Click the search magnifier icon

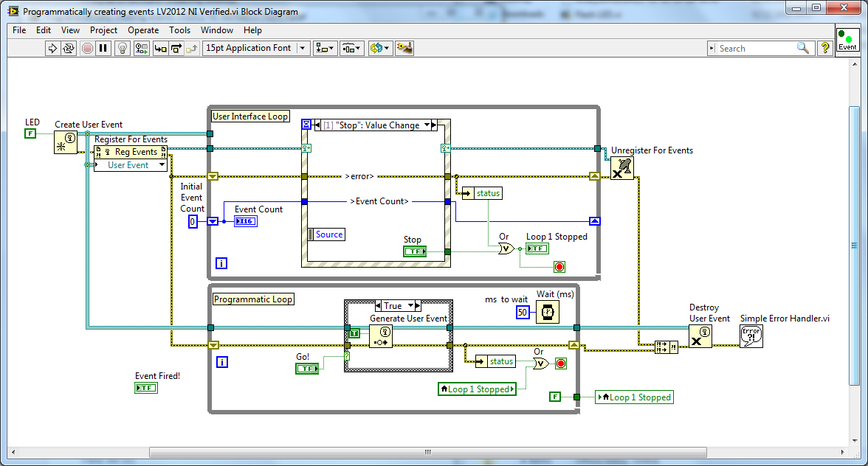[803, 48]
